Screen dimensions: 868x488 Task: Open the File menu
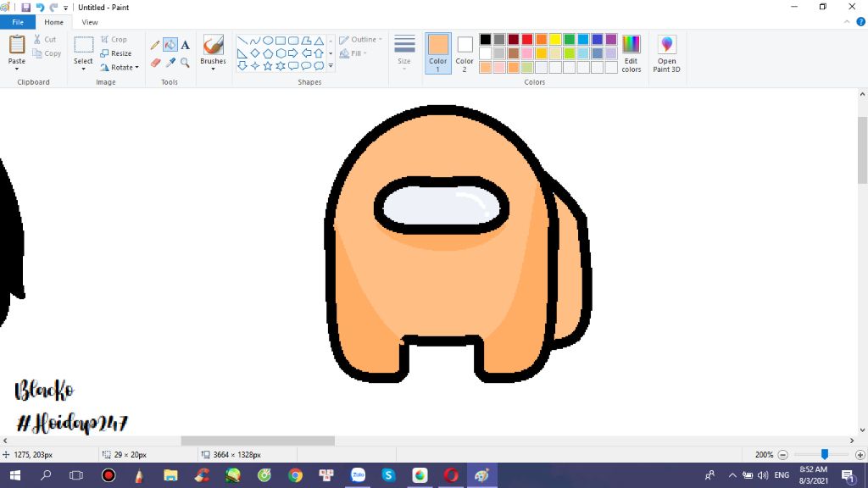18,22
